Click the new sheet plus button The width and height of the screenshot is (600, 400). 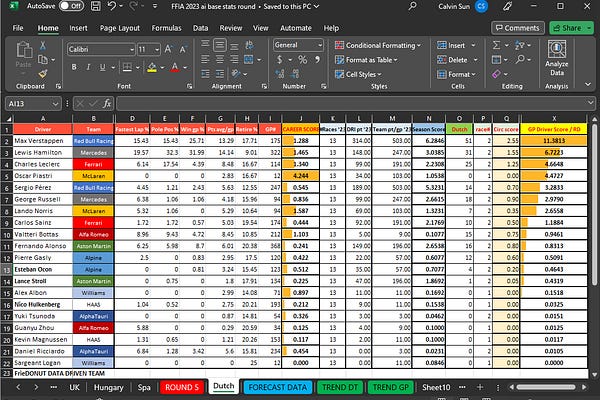coord(480,387)
